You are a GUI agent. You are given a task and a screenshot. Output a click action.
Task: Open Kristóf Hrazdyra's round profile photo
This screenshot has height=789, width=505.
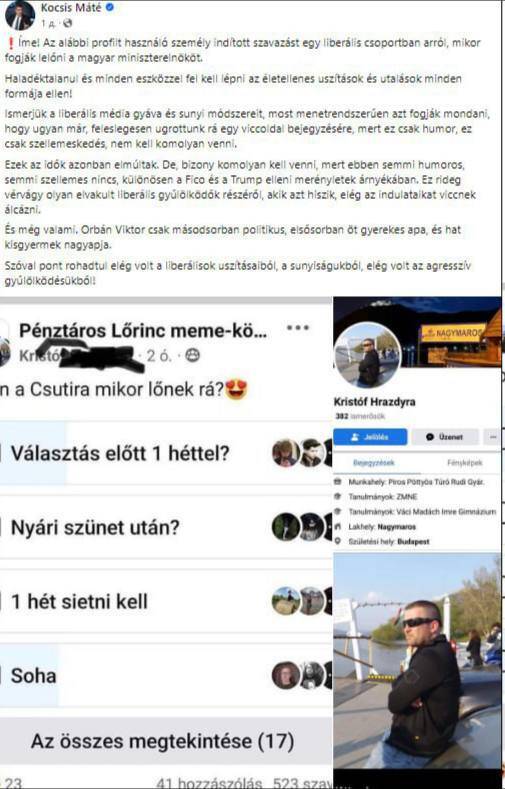(368, 356)
